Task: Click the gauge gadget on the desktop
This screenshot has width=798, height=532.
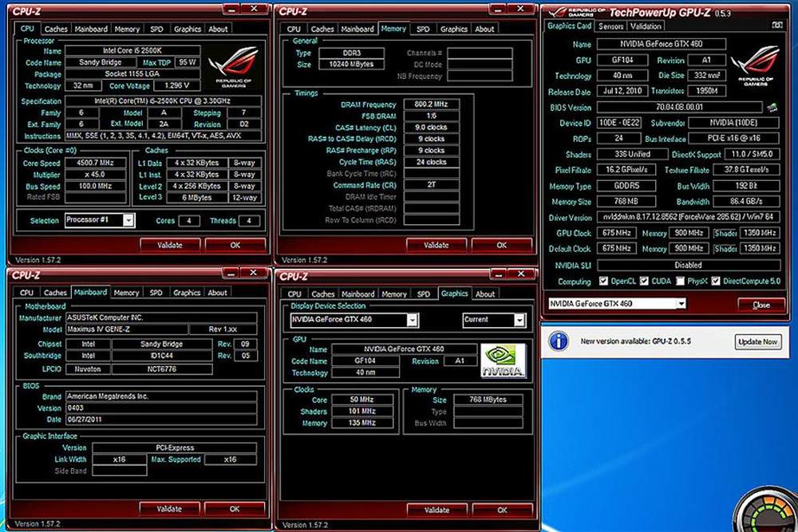Action: 766,510
